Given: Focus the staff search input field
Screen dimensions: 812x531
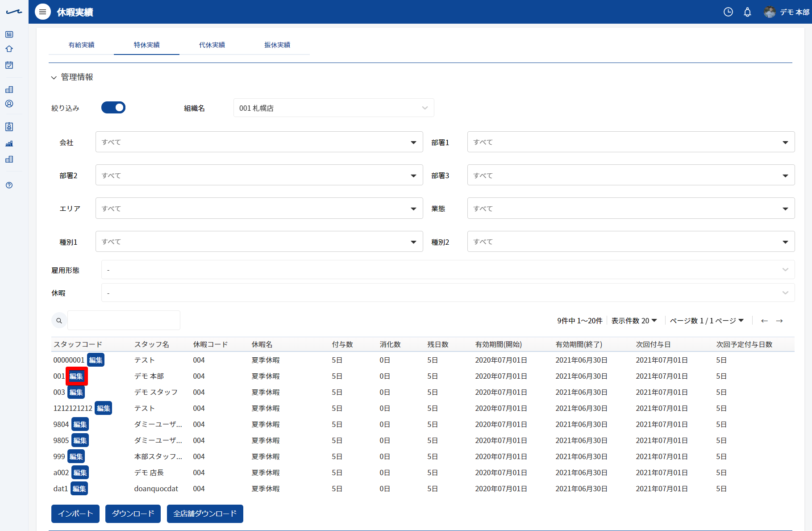Looking at the screenshot, I should [124, 320].
